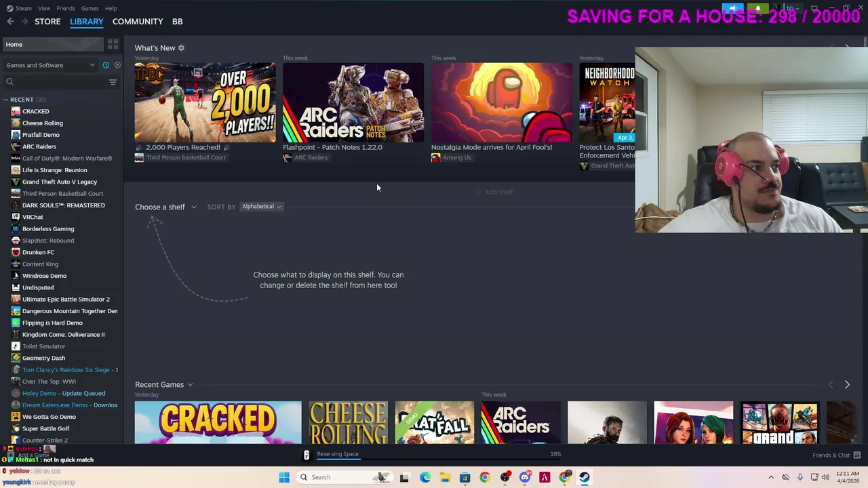Viewport: 868px width, 488px height.
Task: Open the advanced filter options icon
Action: (x=113, y=82)
